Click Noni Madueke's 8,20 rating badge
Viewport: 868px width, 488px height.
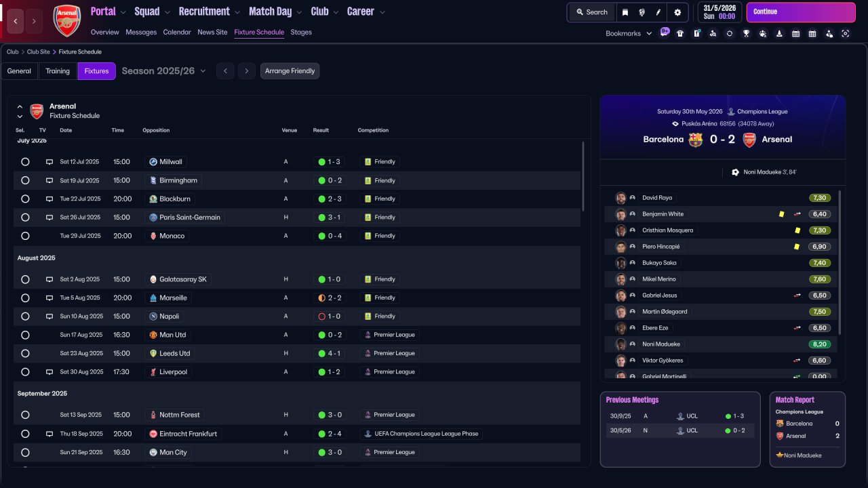coord(820,344)
